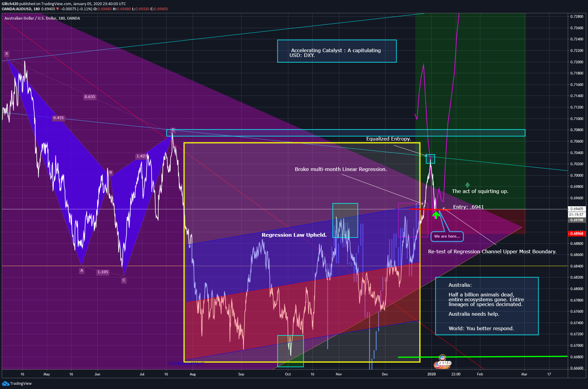Click the Nov label on time axis

339,374
